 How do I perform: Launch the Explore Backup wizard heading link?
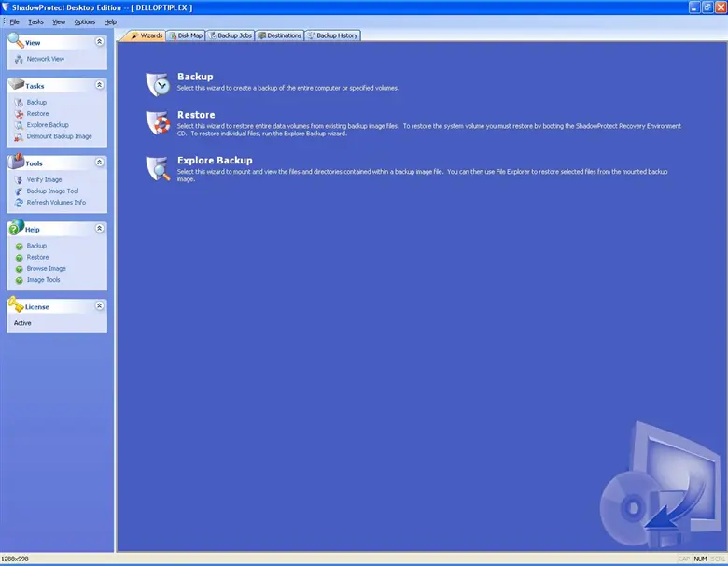[215, 161]
